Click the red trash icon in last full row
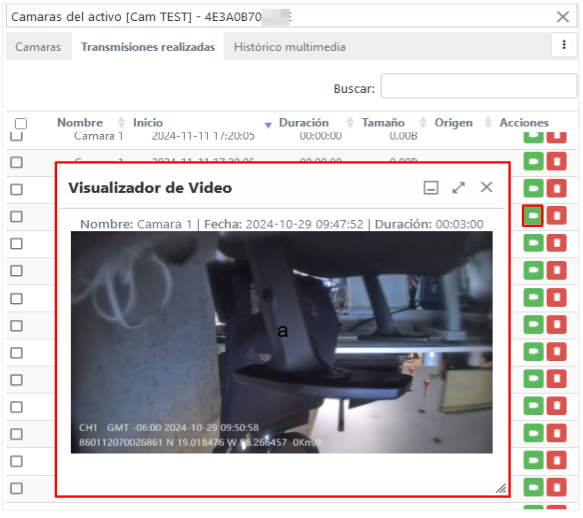This screenshot has width=583, height=518. (557, 488)
